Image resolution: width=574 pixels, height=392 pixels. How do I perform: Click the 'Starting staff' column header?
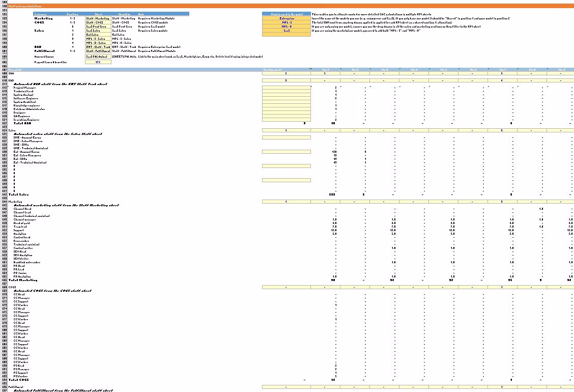coord(286,70)
